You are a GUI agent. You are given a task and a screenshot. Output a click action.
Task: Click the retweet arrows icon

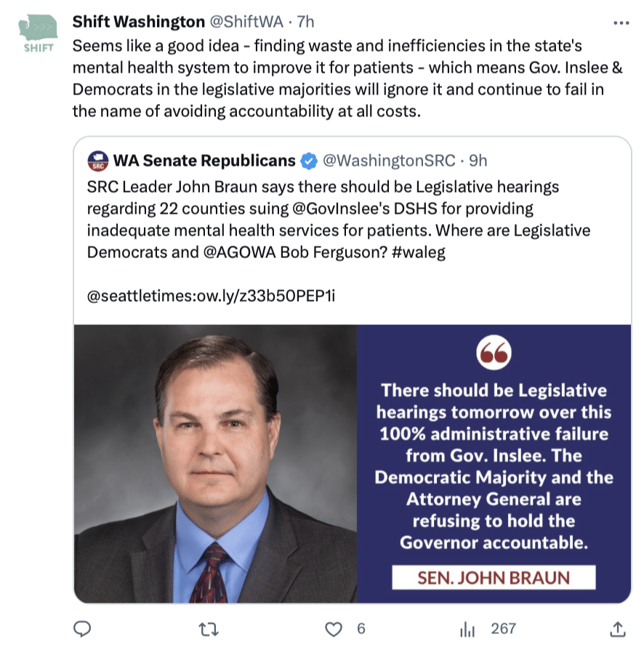209,628
